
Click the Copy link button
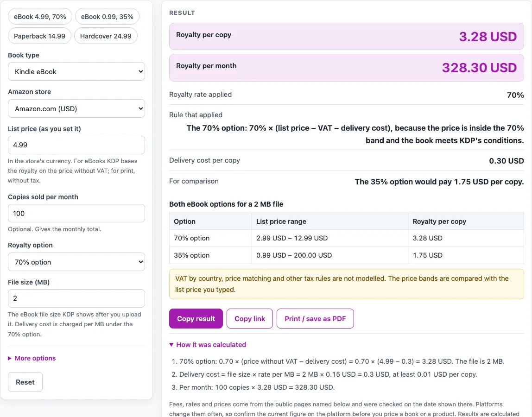pos(250,319)
